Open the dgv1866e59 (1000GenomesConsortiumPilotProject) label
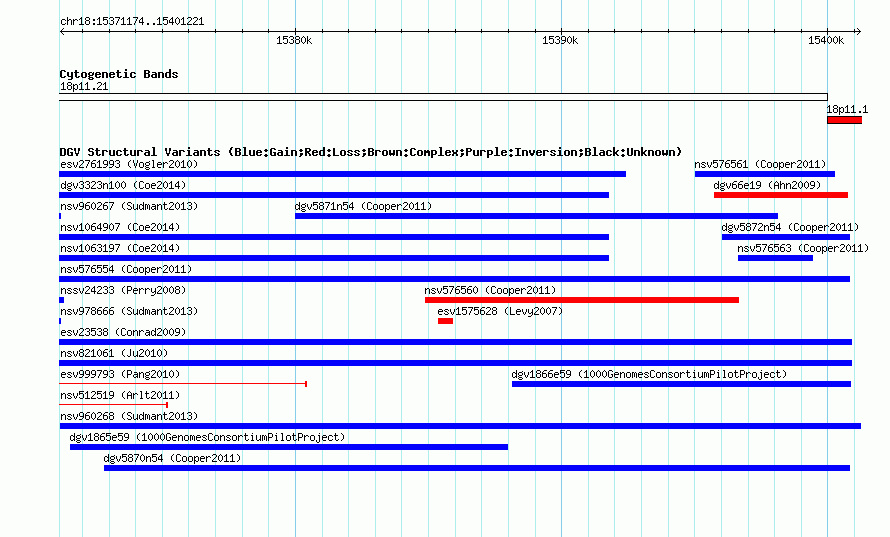Viewport: 890px width, 537px height. coord(649,374)
